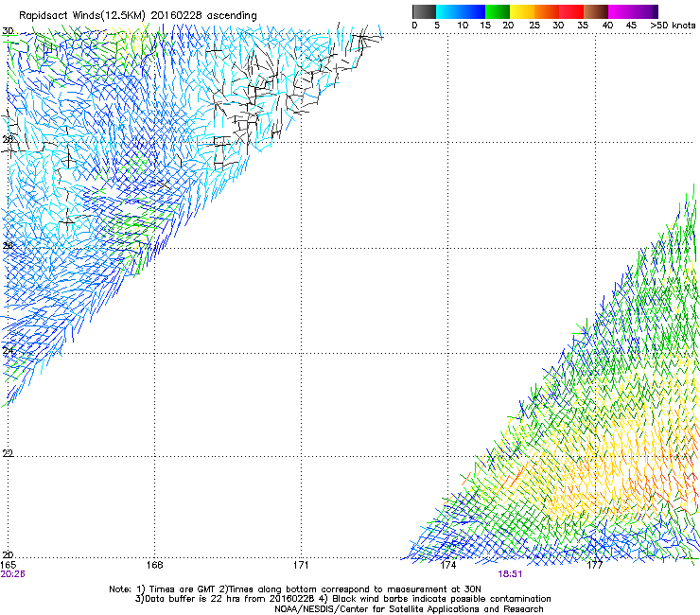Click the green 15-20 knots legend color
The width and height of the screenshot is (700, 615).
pos(498,11)
